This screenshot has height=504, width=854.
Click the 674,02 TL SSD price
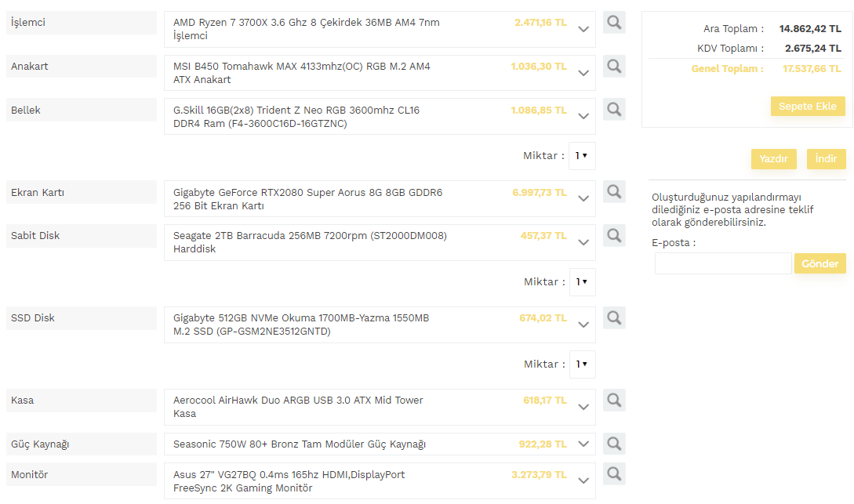543,318
